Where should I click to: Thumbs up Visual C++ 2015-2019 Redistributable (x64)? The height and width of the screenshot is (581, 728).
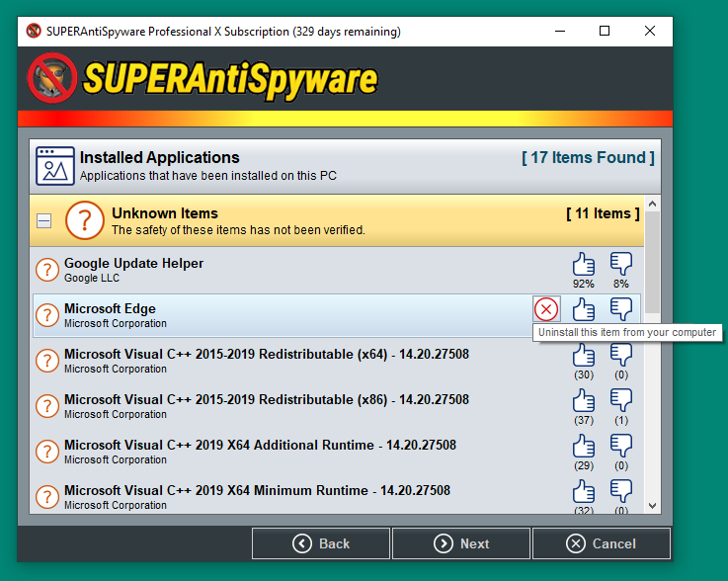(x=583, y=356)
